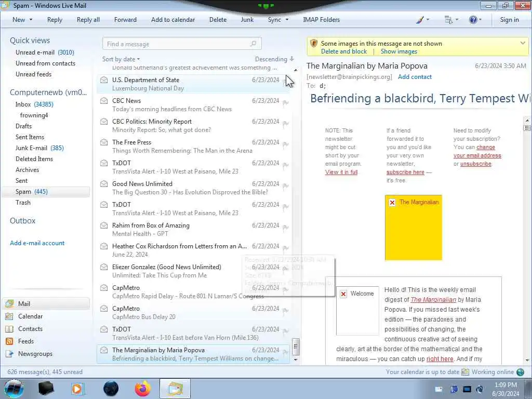
Task: Click the security shield icon in yellow bar
Action: click(314, 44)
